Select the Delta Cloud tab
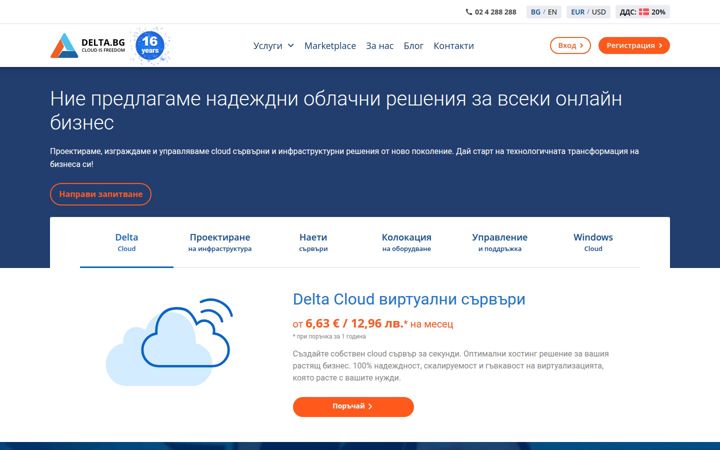720x450 pixels. [126, 242]
